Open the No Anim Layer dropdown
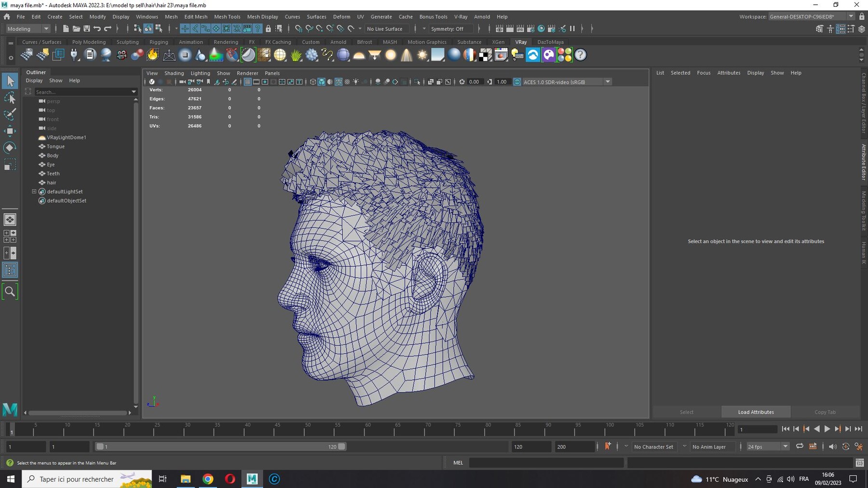 [x=712, y=447]
